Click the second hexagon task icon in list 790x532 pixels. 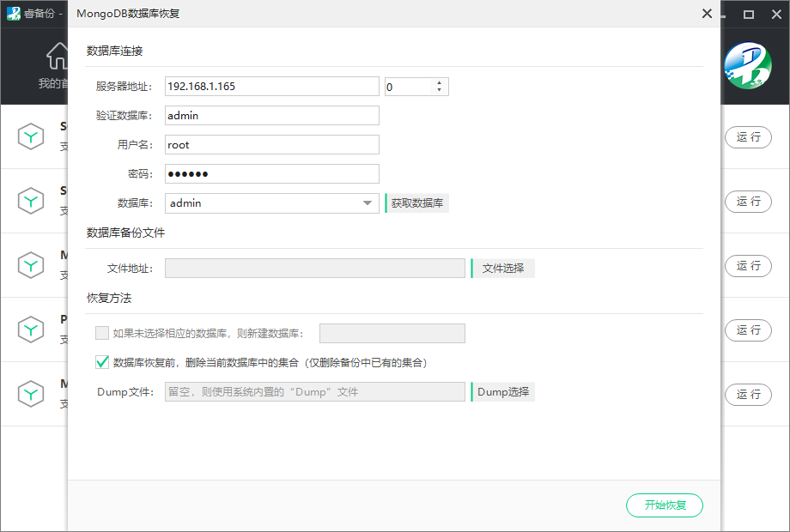click(31, 201)
